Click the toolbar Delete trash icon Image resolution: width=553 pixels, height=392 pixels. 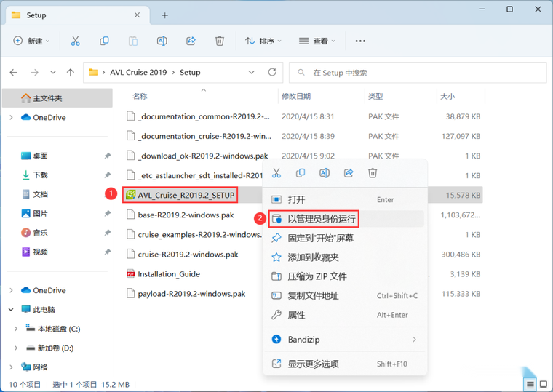pos(220,41)
